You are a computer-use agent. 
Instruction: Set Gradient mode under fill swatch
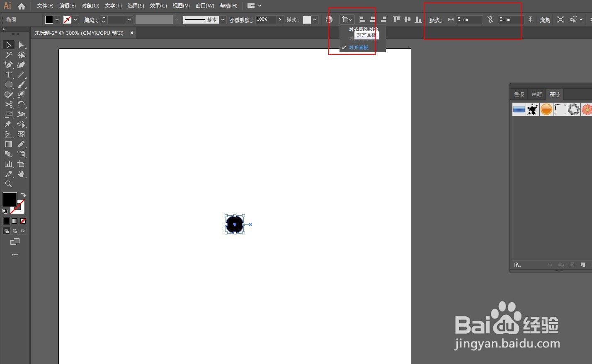(15, 221)
